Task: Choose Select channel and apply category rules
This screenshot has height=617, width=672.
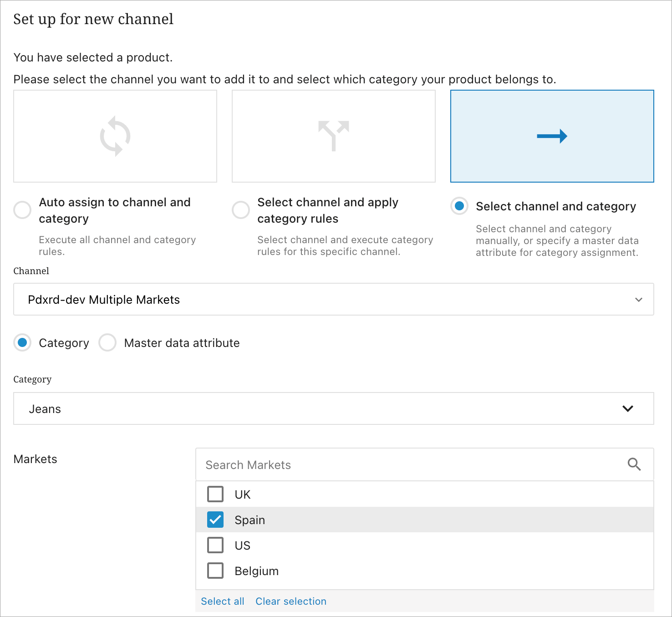Action: click(x=241, y=210)
